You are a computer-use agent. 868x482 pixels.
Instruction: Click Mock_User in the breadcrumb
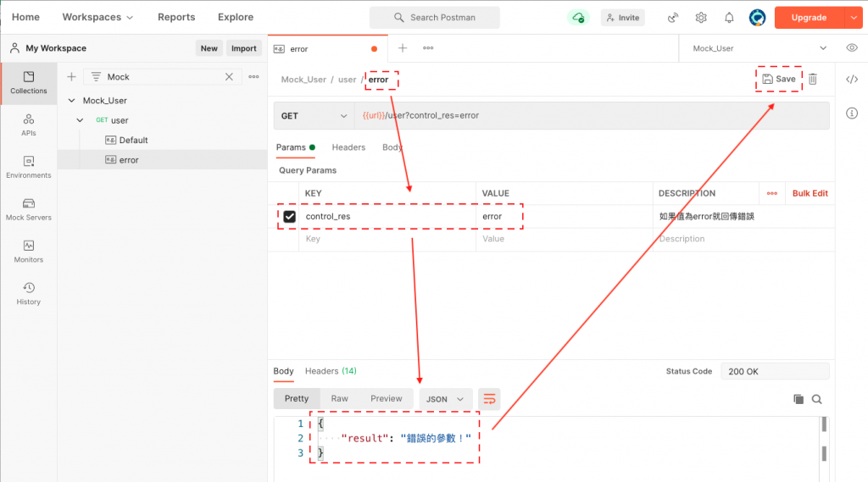click(303, 79)
